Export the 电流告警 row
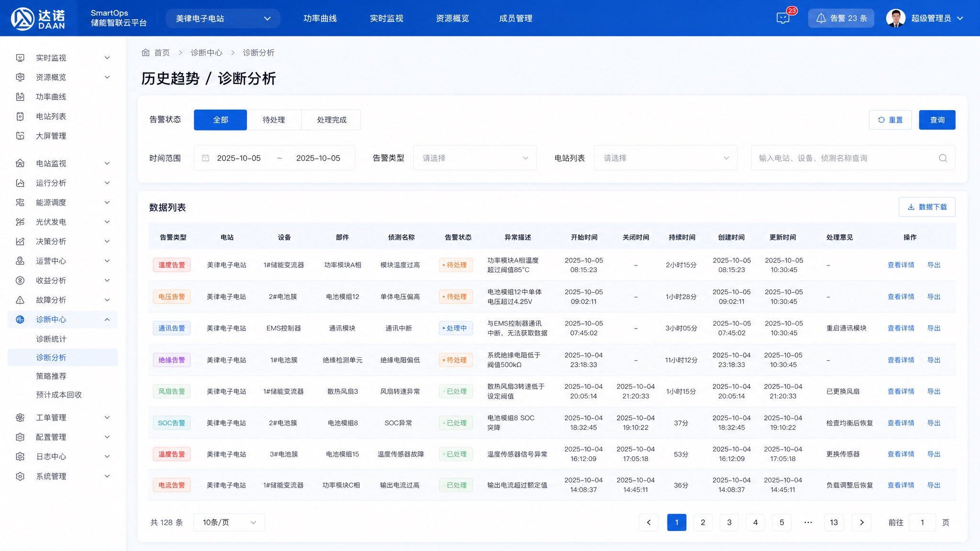Viewport: 980px width, 551px height. tap(934, 485)
